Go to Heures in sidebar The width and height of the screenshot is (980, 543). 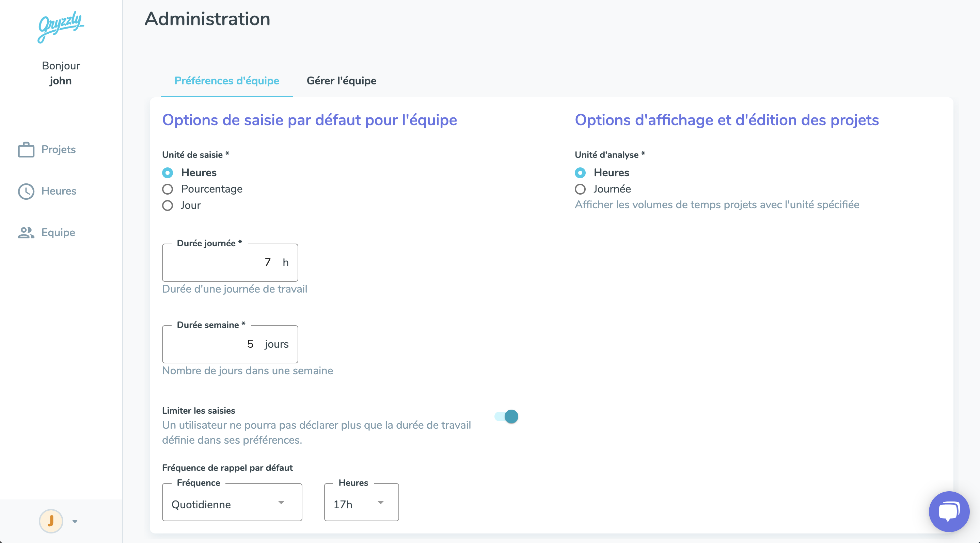59,191
